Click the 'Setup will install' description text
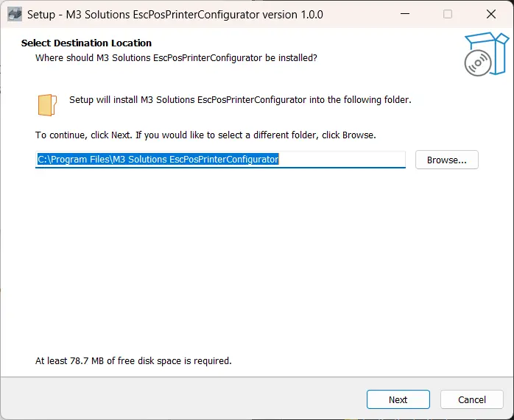514x420 pixels. pos(240,100)
